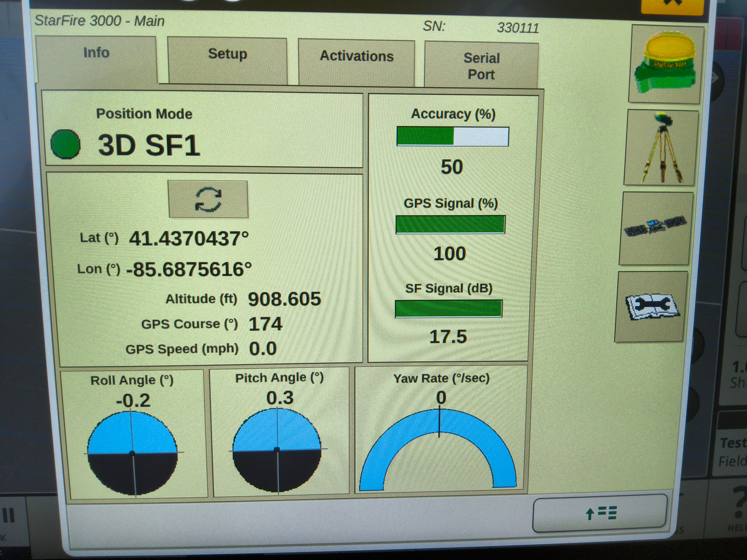Tap the GPS Signal progress bar
This screenshot has width=747, height=560.
point(450,223)
